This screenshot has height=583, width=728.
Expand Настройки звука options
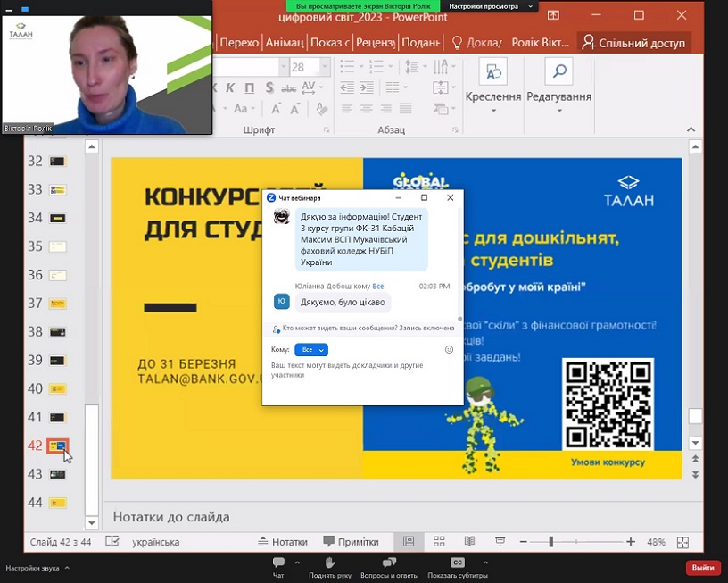67,568
